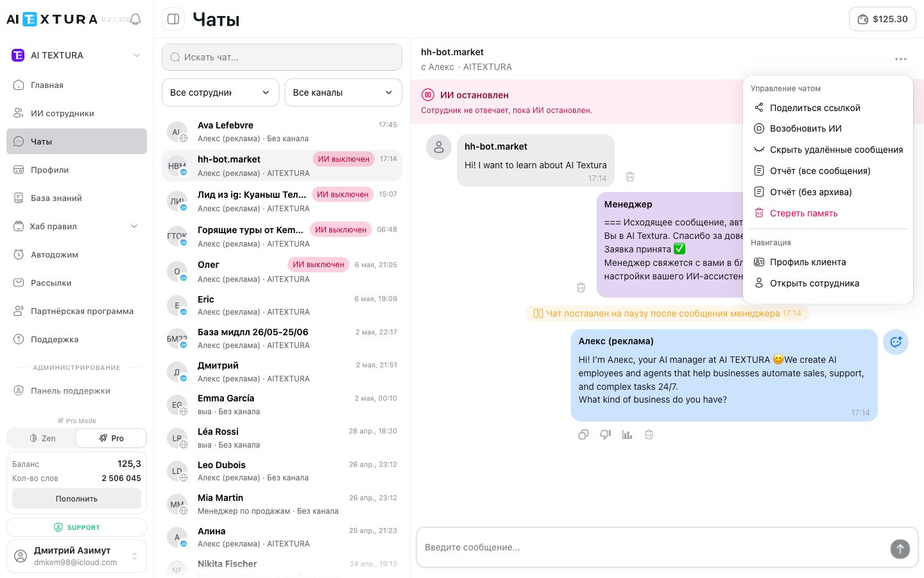Open Партнёрская программа page
The image size is (924, 578).
[x=76, y=311]
